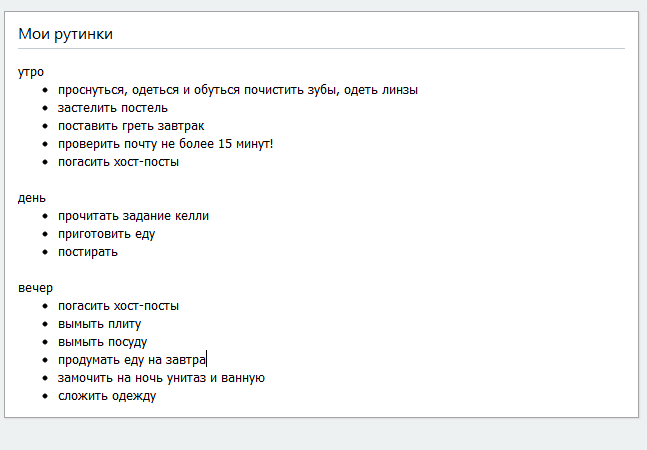Click the 'продумать еду на завтра' line
The height and width of the screenshot is (450, 647).
[x=131, y=360]
